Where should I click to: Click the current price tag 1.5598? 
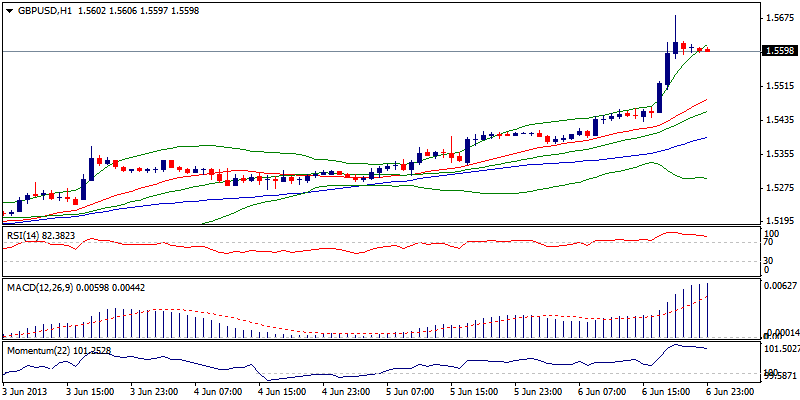click(x=779, y=51)
